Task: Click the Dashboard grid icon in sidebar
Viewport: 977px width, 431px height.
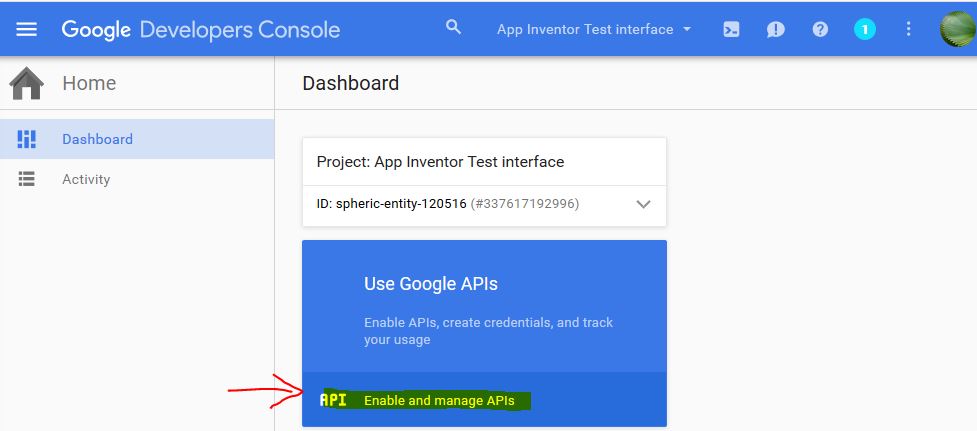Action: coord(26,139)
